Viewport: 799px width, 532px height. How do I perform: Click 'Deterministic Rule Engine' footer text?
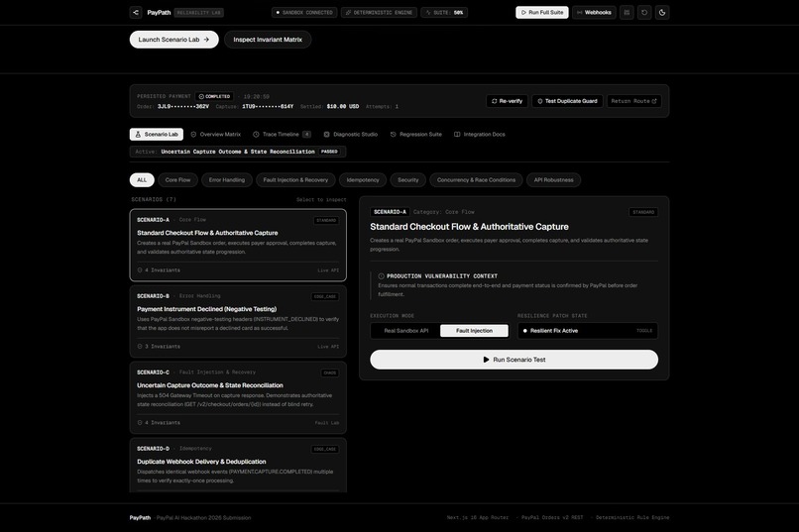coord(632,518)
